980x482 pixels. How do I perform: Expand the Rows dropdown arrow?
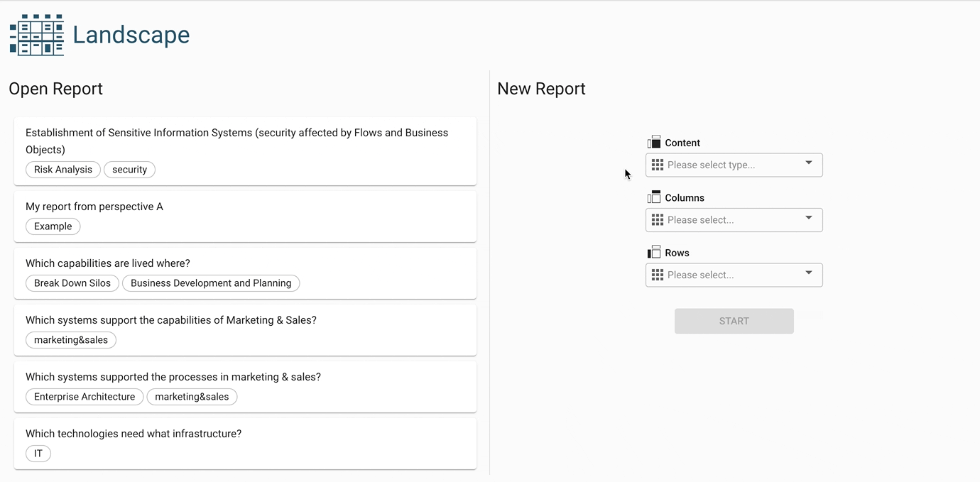coord(808,273)
